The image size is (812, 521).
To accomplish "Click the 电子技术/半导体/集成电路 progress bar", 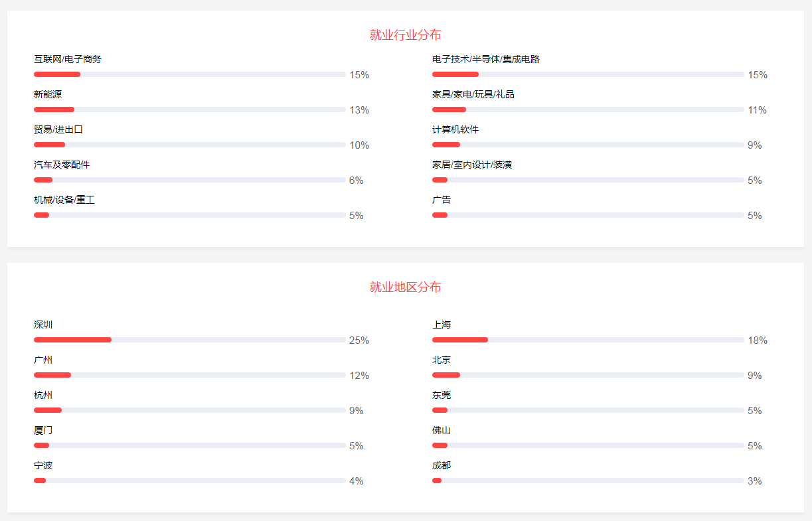I will point(588,74).
